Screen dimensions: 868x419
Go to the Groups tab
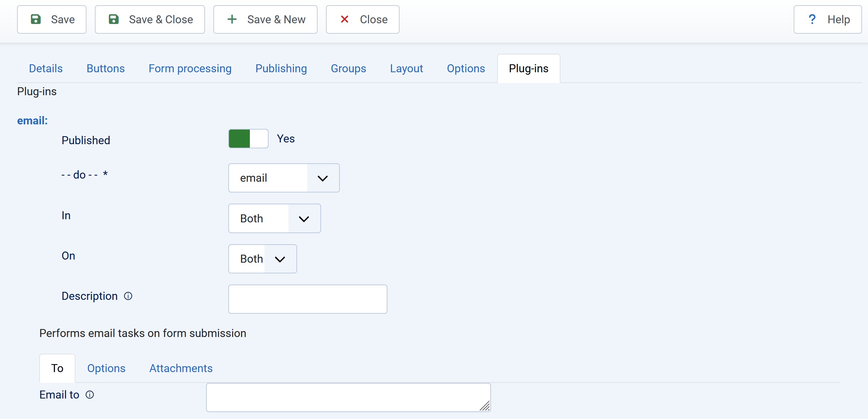(348, 68)
